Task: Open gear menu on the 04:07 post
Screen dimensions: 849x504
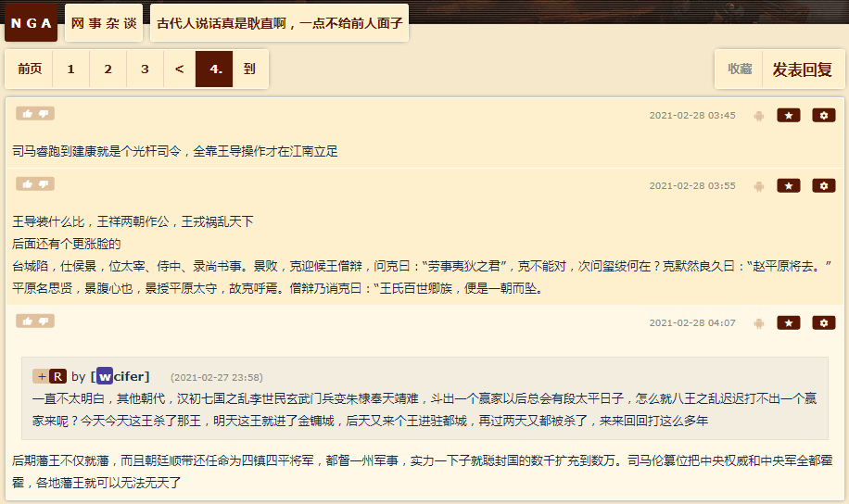Action: (x=824, y=322)
